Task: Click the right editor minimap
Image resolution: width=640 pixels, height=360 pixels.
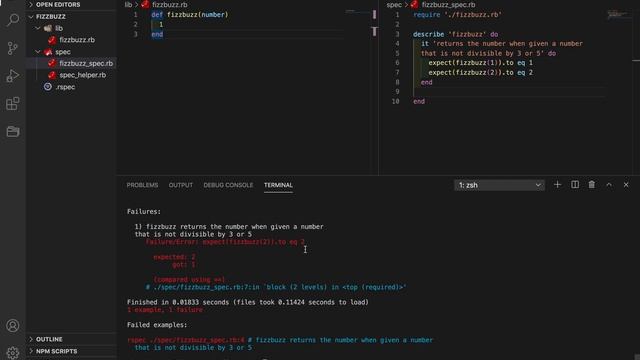Action: [617, 15]
